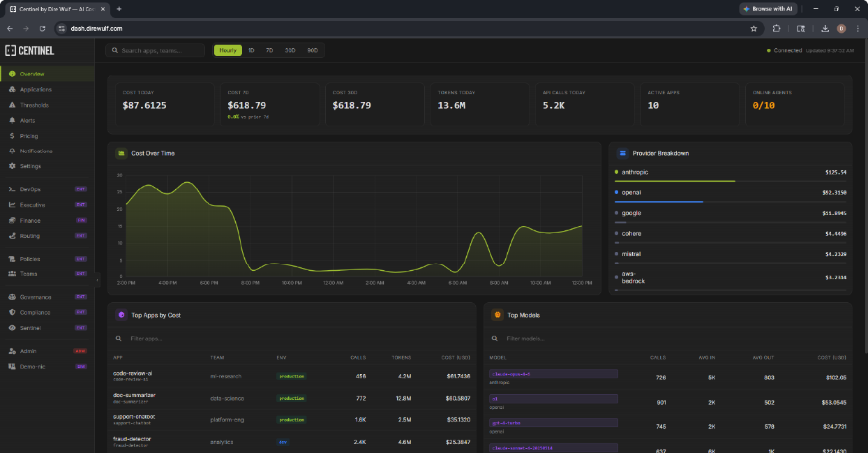Open Settings gear icon in sidebar

(x=13, y=166)
